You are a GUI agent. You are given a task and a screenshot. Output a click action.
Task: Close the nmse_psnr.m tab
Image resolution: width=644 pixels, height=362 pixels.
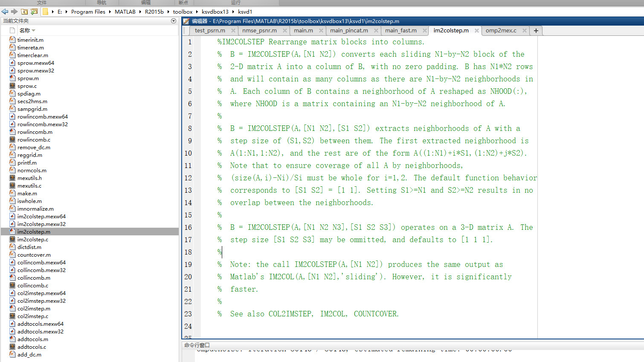(285, 30)
